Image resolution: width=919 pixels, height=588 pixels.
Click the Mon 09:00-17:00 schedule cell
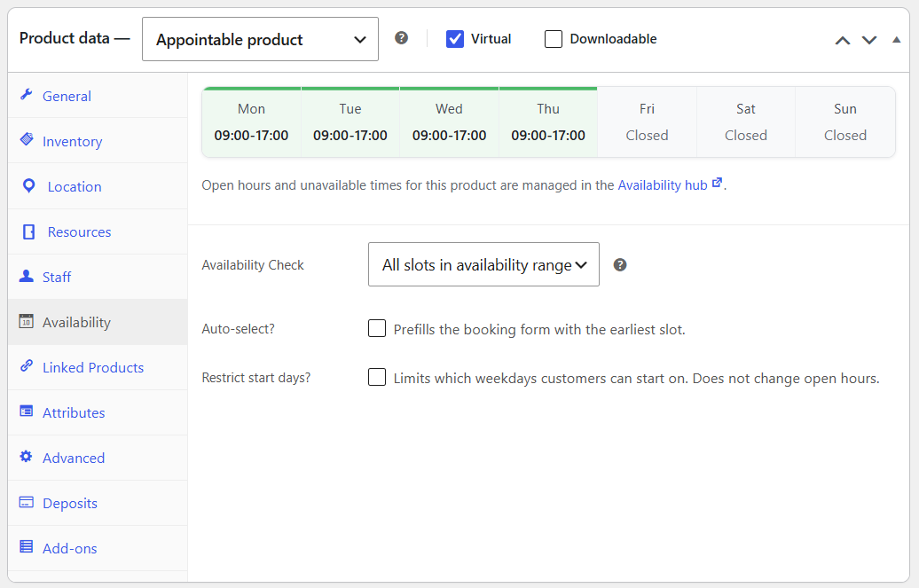pos(251,122)
